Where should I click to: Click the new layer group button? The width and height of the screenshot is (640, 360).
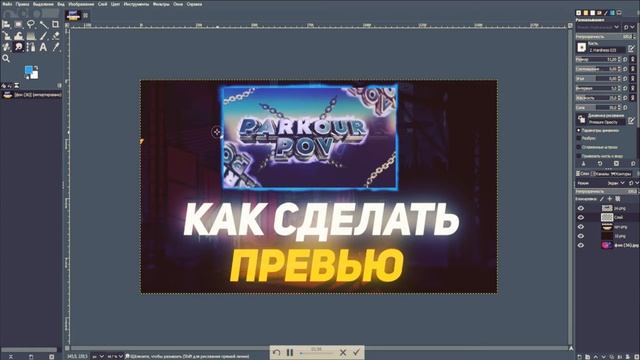pos(587,356)
